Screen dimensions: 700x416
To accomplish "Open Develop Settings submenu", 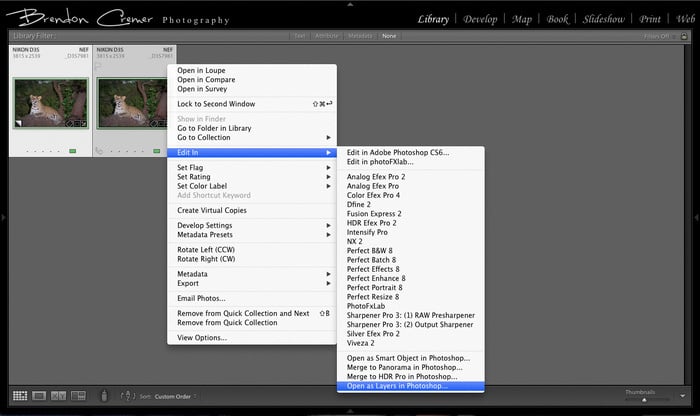I will tap(252, 225).
